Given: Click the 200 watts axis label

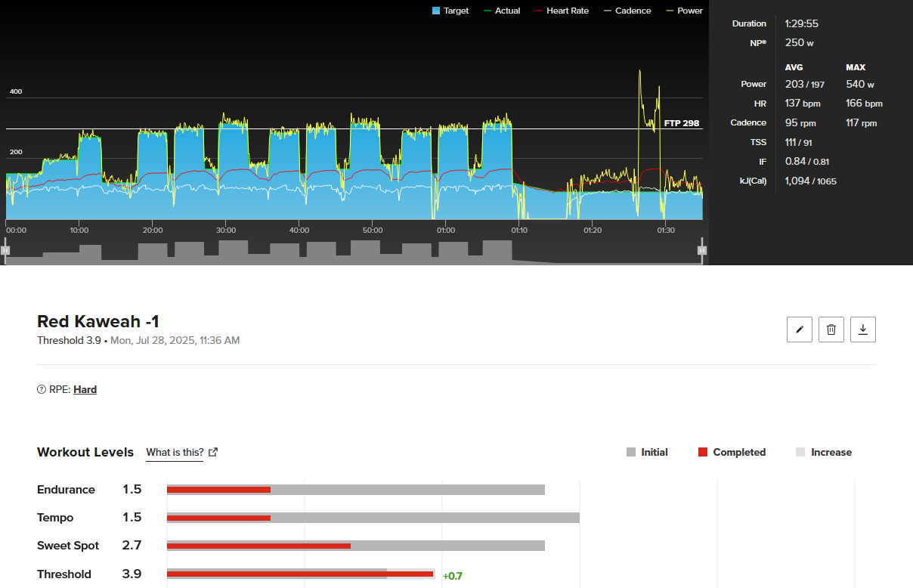Looking at the screenshot, I should (x=16, y=152).
